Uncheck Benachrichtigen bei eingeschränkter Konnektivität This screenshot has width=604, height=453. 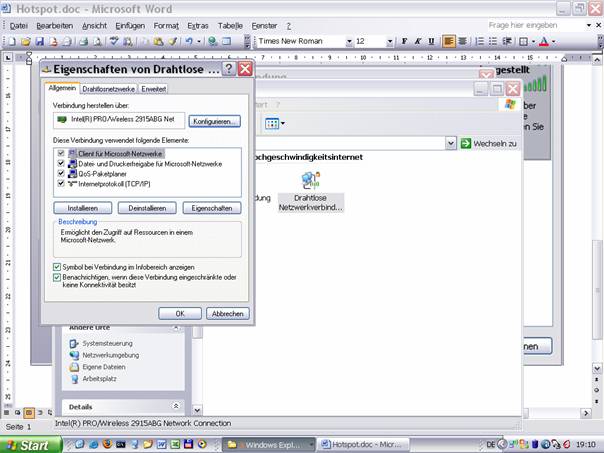(x=57, y=277)
